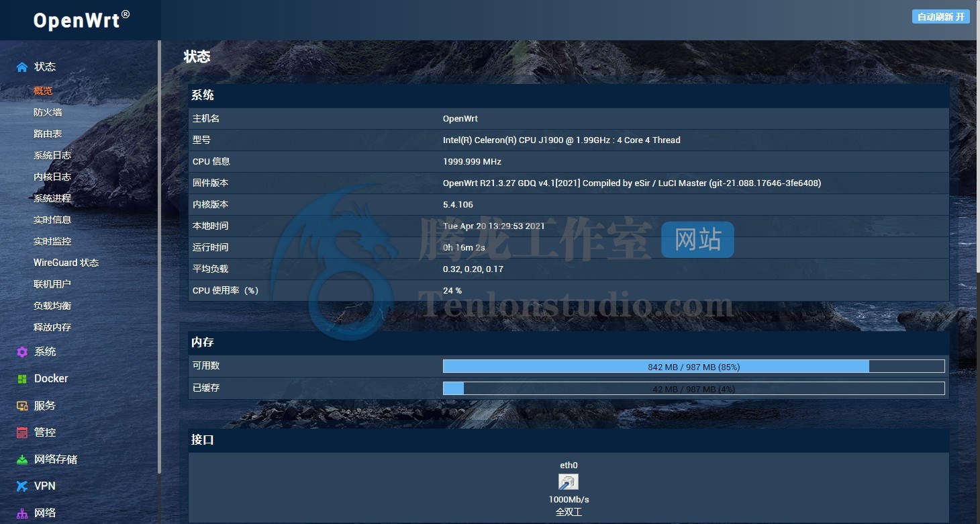The height and width of the screenshot is (524, 980).
Task: Open the WireGuard 状态 page
Action: click(66, 263)
